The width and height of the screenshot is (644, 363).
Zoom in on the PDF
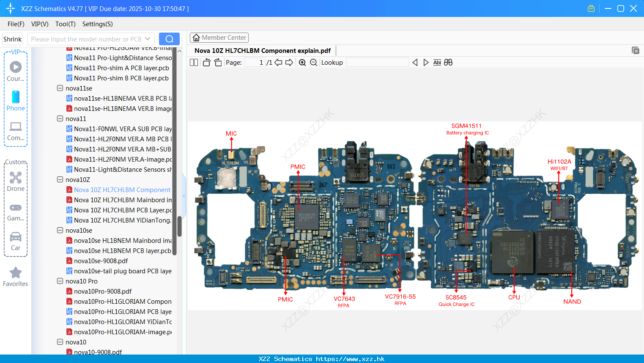[x=302, y=63]
